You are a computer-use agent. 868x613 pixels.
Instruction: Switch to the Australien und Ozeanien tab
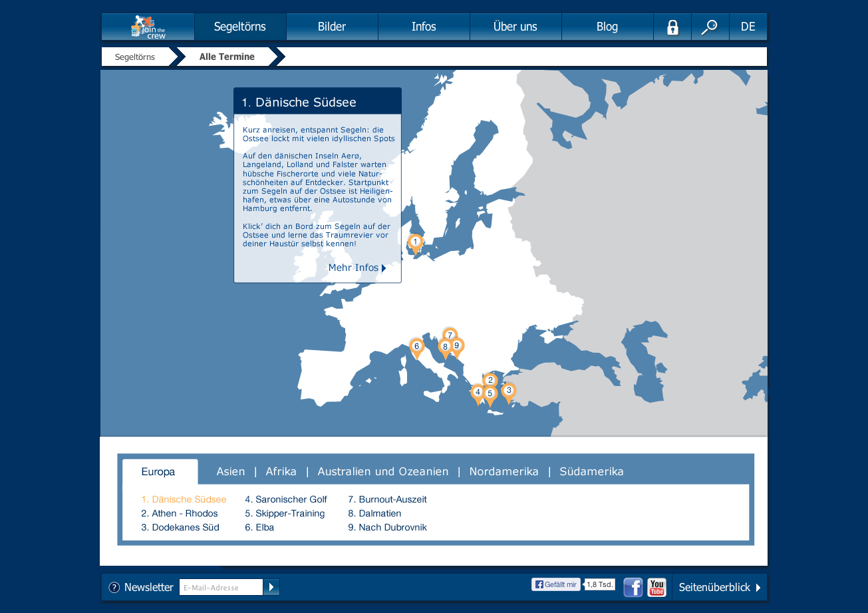[383, 471]
